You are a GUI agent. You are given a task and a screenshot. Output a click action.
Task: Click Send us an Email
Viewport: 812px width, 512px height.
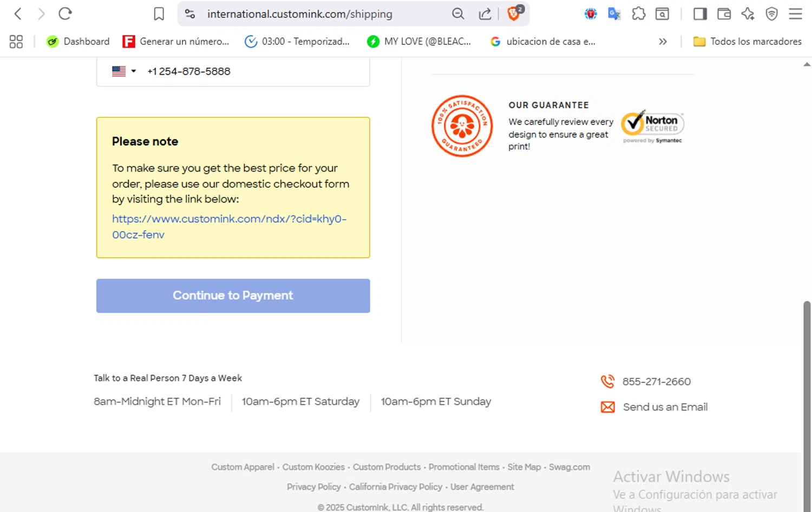[665, 407]
